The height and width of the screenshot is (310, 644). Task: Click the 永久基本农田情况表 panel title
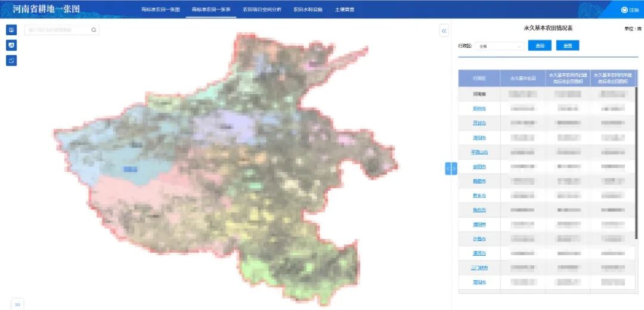click(x=548, y=29)
